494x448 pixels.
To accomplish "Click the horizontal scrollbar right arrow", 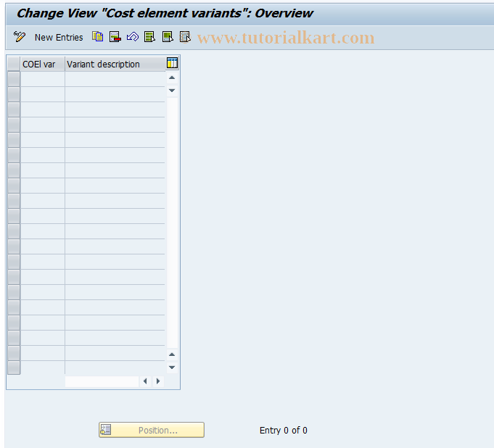I will point(158,381).
